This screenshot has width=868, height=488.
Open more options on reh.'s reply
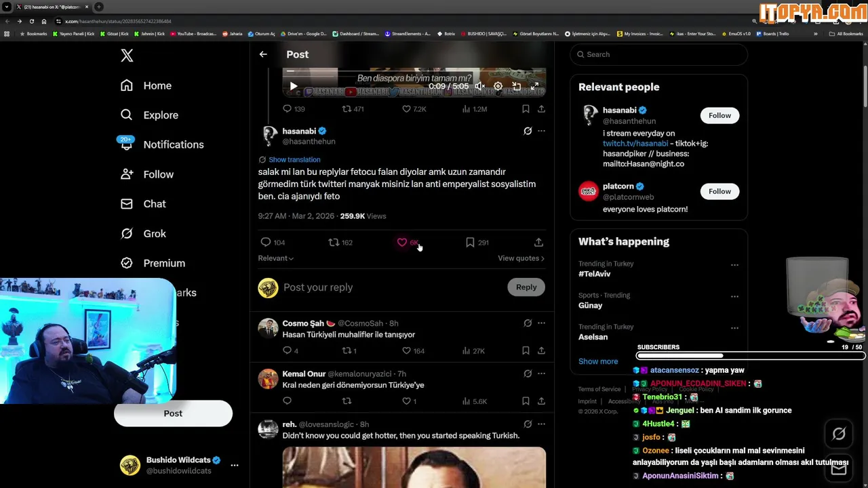coord(541,424)
